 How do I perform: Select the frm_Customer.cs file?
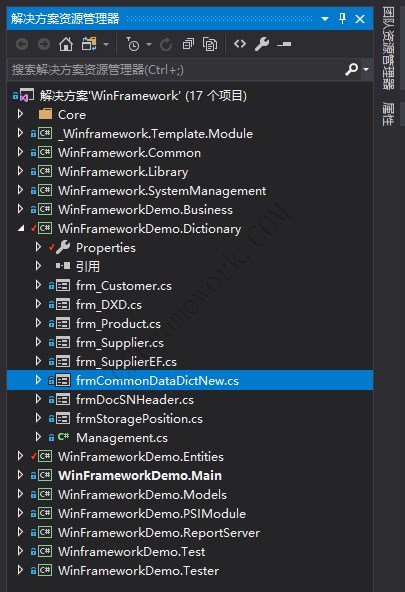pyautogui.click(x=123, y=286)
